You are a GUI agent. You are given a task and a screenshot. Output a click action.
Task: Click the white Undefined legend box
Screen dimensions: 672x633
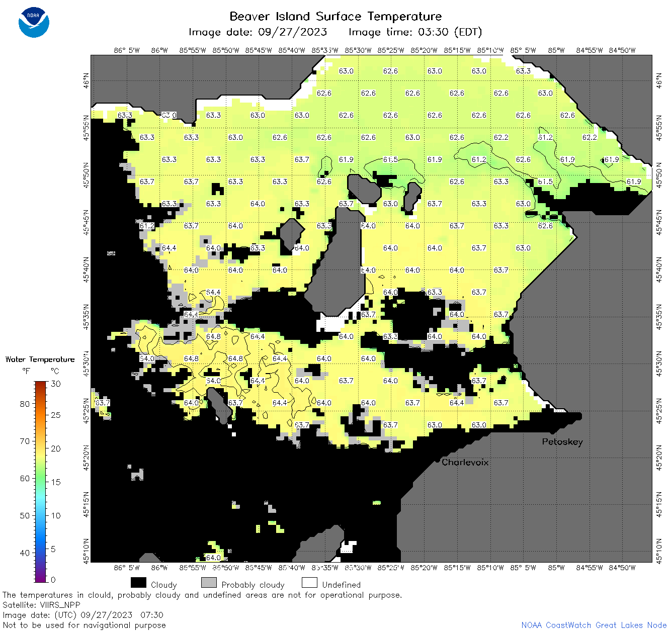pyautogui.click(x=309, y=583)
